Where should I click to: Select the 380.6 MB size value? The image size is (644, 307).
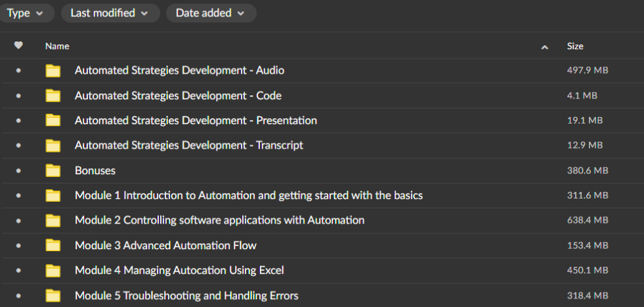pyautogui.click(x=588, y=170)
